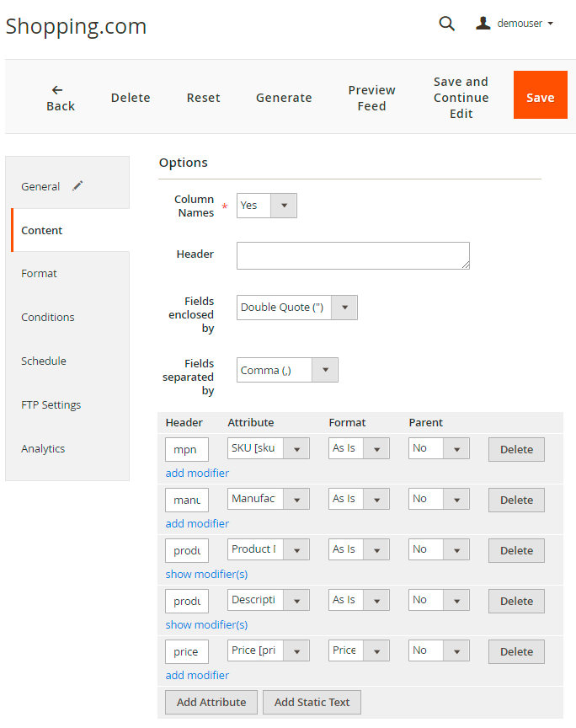Open Attribute dropdown for mpn row
This screenshot has height=728, width=576.
(268, 448)
